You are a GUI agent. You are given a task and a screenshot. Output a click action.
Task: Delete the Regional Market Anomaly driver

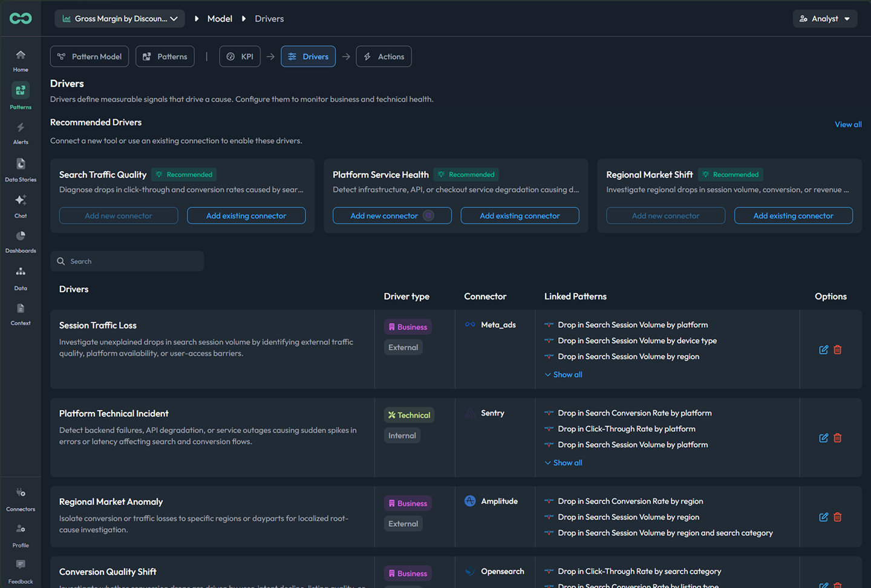838,517
